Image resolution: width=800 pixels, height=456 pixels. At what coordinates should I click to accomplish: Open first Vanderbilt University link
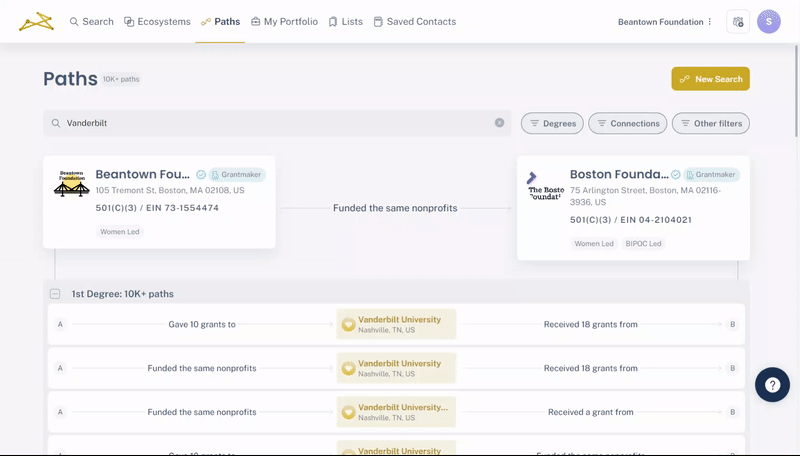399,320
